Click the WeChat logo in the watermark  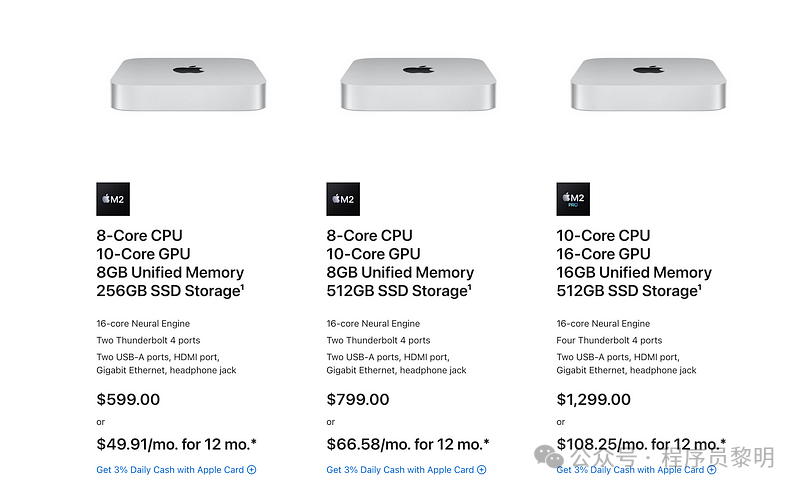pos(549,456)
